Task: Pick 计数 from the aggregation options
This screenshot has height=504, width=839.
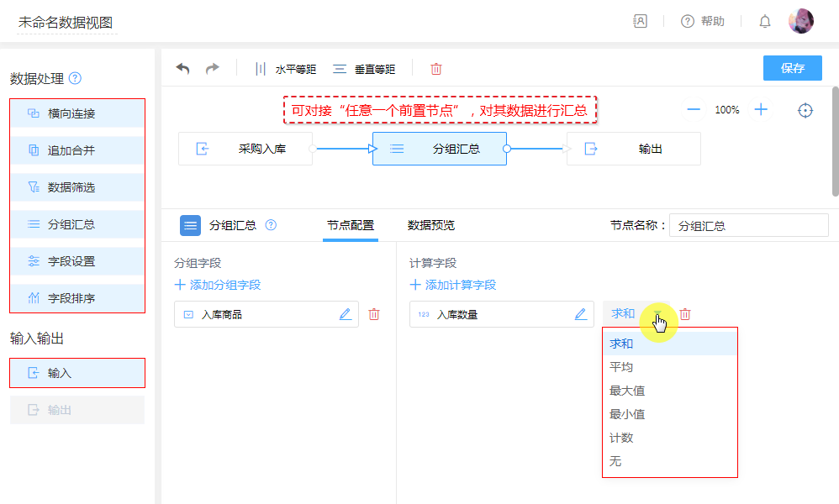Action: [621, 438]
